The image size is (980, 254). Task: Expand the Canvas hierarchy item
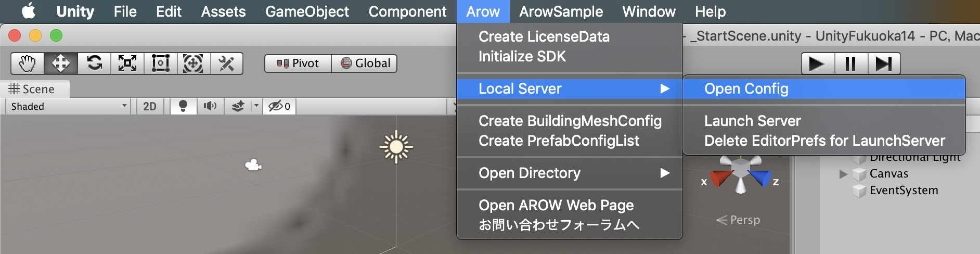point(843,174)
